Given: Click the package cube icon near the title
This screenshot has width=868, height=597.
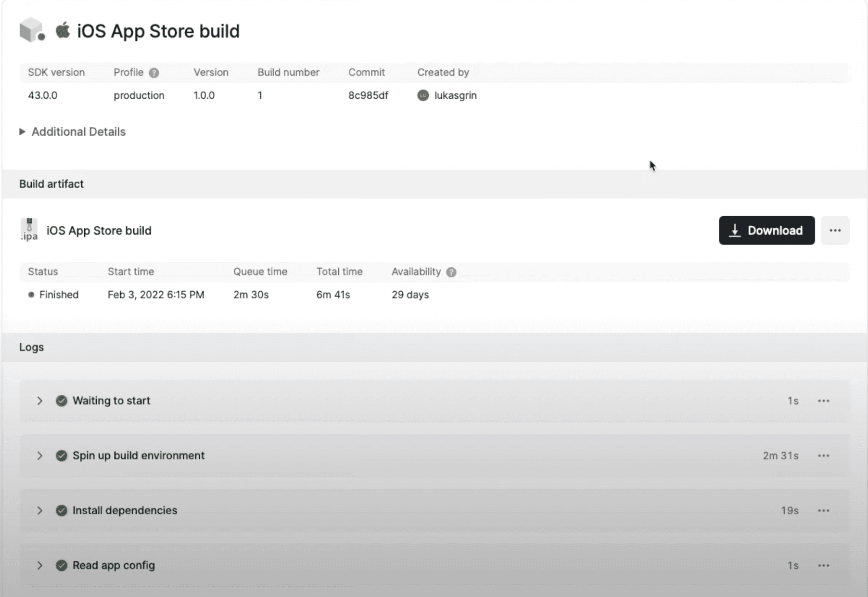Looking at the screenshot, I should tap(32, 30).
